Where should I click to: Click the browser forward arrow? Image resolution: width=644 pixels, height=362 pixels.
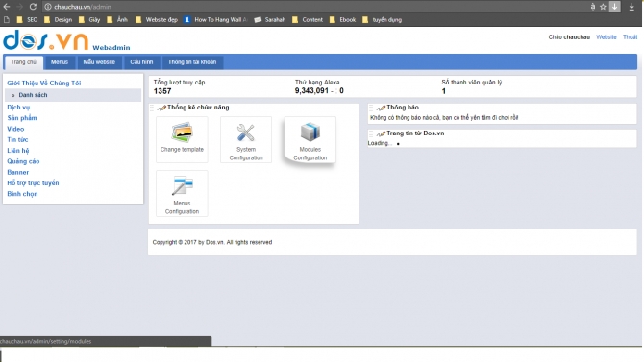19,7
